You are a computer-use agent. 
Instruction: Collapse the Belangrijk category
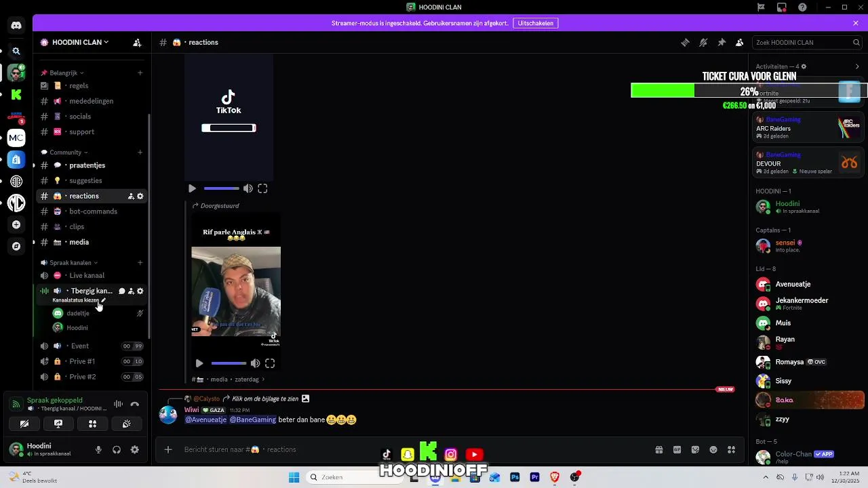62,73
